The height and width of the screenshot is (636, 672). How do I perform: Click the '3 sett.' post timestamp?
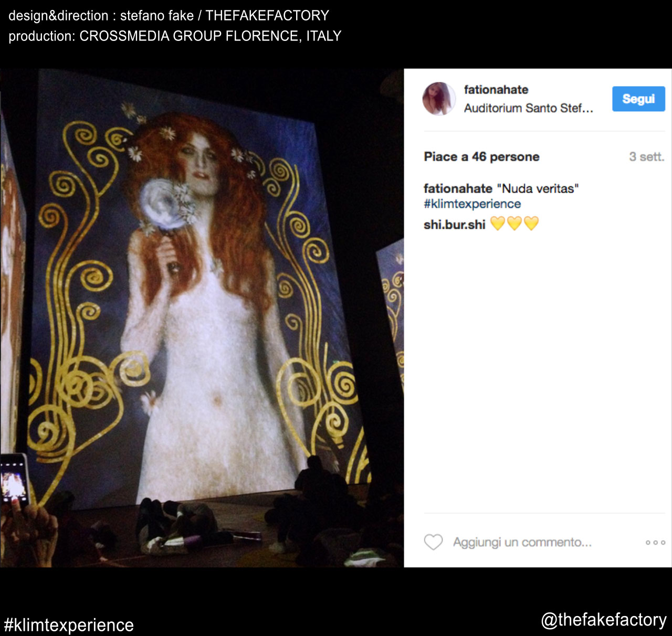point(647,156)
